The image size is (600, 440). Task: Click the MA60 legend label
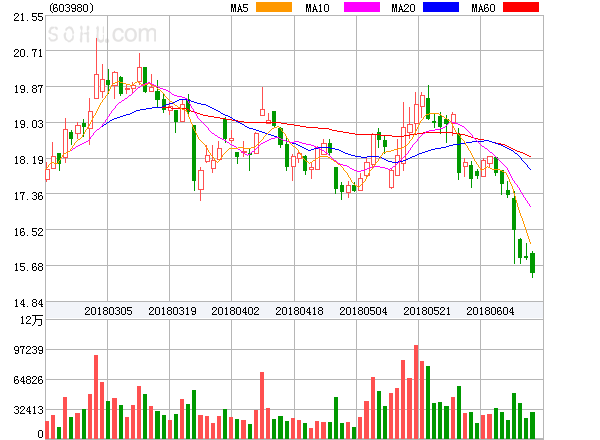click(483, 8)
